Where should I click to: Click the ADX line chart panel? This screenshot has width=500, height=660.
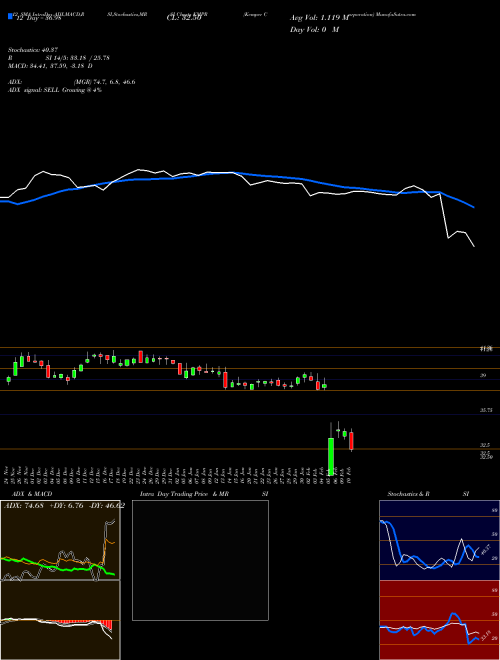click(x=60, y=540)
